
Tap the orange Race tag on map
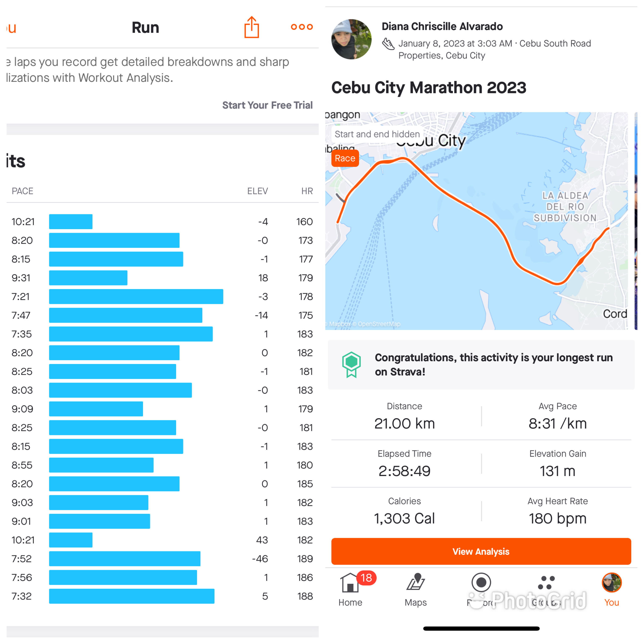[x=345, y=158]
